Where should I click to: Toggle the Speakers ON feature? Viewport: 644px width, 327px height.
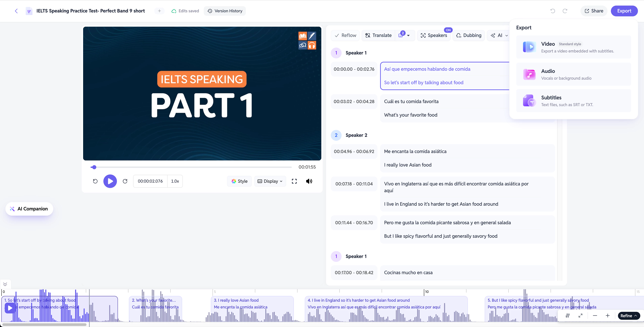pos(434,35)
